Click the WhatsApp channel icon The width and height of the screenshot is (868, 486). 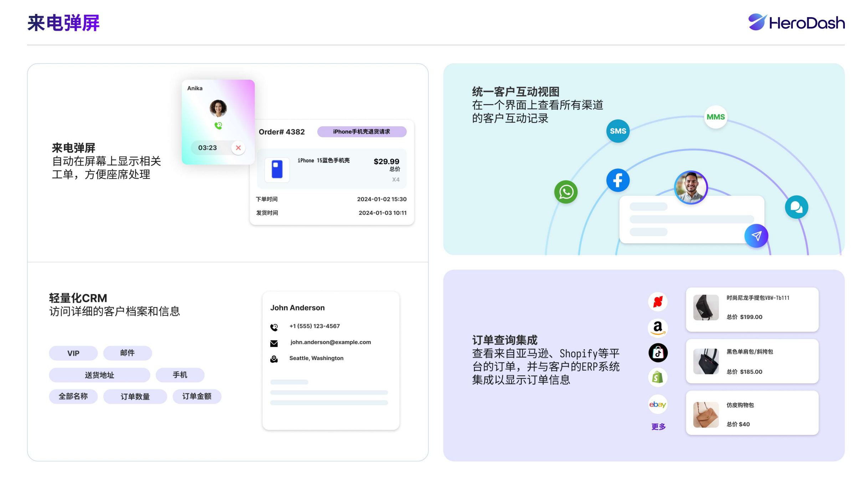coord(566,192)
